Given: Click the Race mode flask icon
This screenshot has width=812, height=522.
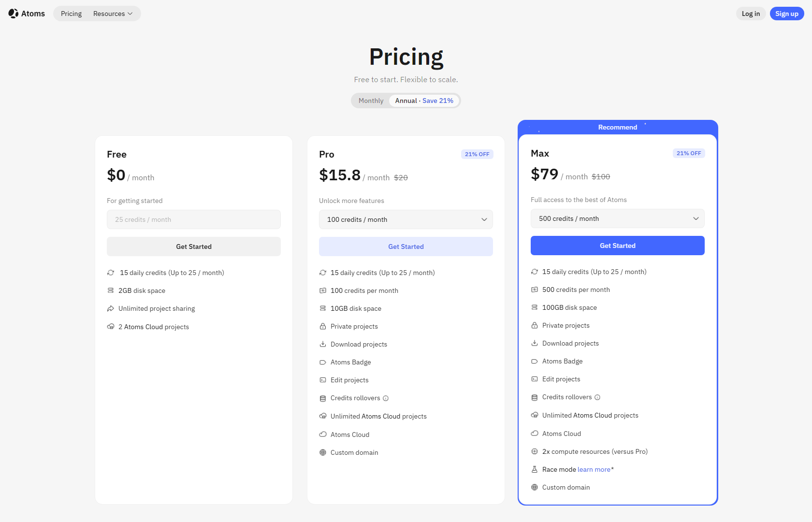Looking at the screenshot, I should [535, 469].
